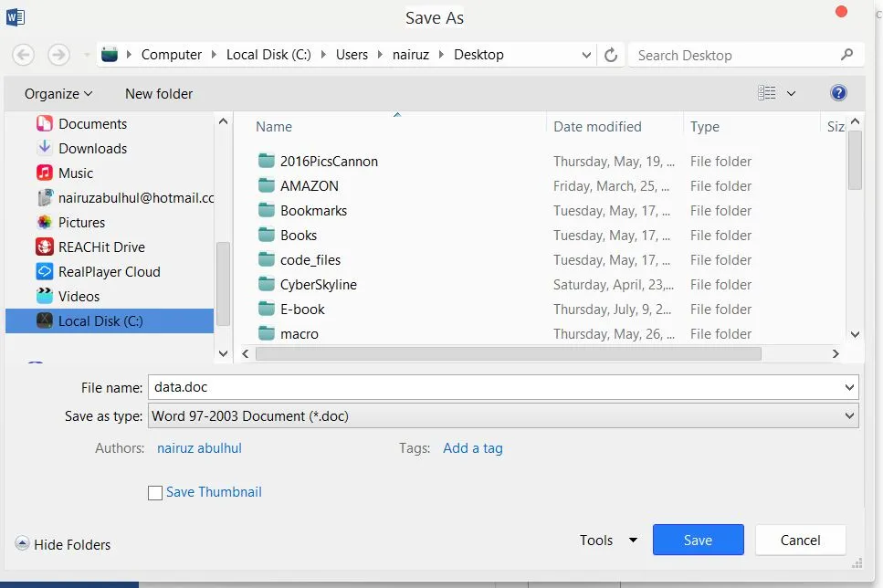Click the file list horizontal scrollbar thumb
This screenshot has height=588, width=883.
509,353
